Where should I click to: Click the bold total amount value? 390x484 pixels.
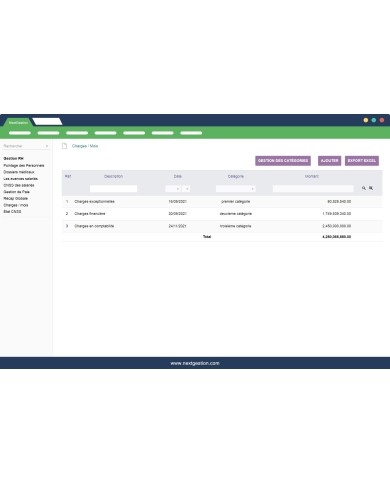[x=337, y=237]
